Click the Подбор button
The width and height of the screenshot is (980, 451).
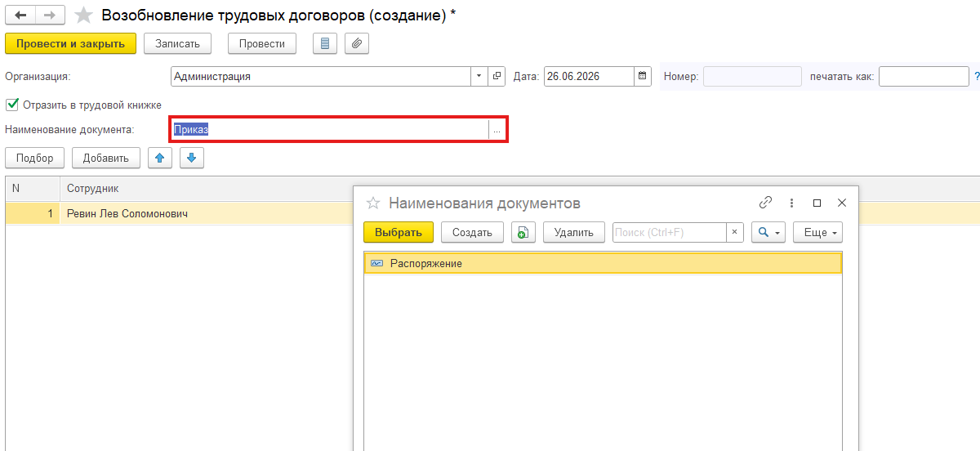coord(34,158)
